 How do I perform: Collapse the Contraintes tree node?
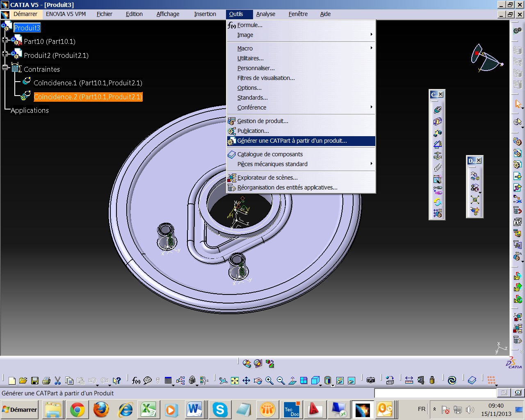tap(5, 68)
